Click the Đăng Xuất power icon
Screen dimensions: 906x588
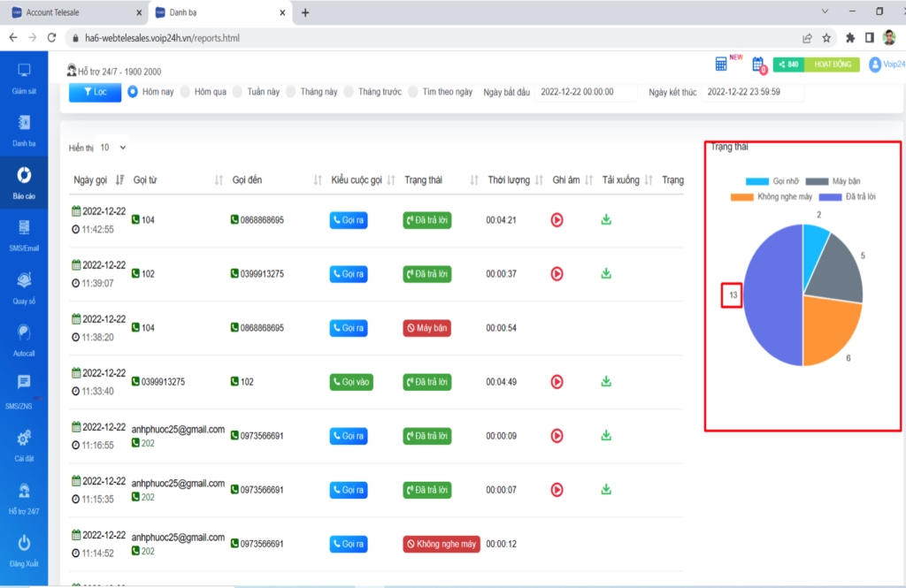(24, 543)
